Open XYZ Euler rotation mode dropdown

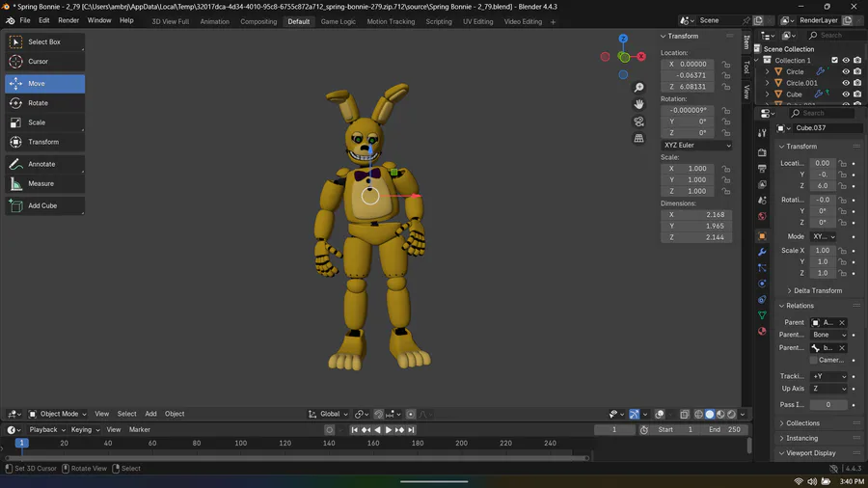tap(696, 145)
